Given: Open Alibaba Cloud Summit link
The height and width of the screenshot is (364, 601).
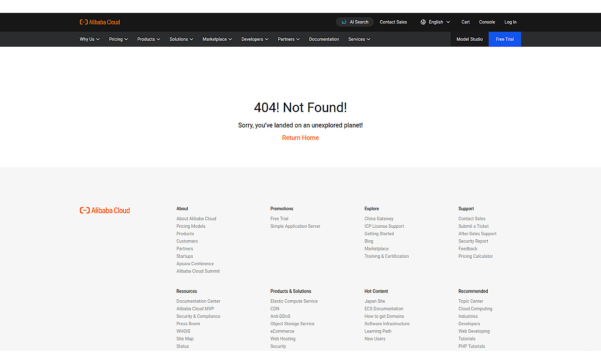Looking at the screenshot, I should coord(198,271).
